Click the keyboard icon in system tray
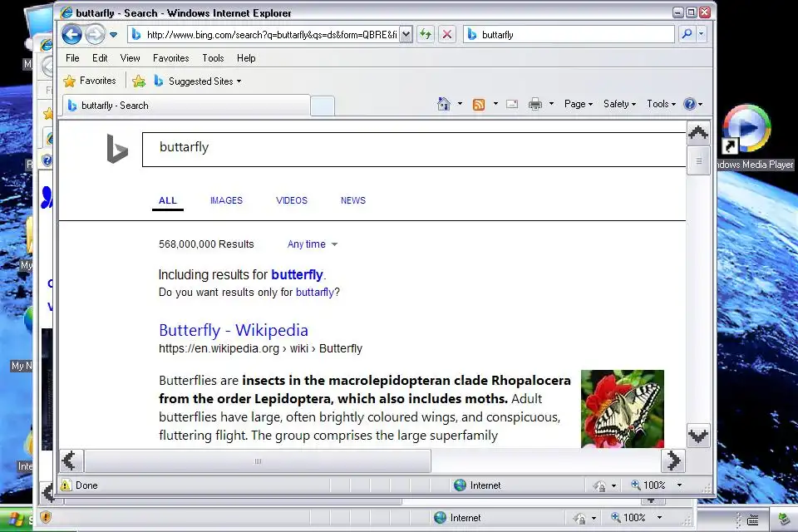 pyautogui.click(x=753, y=520)
